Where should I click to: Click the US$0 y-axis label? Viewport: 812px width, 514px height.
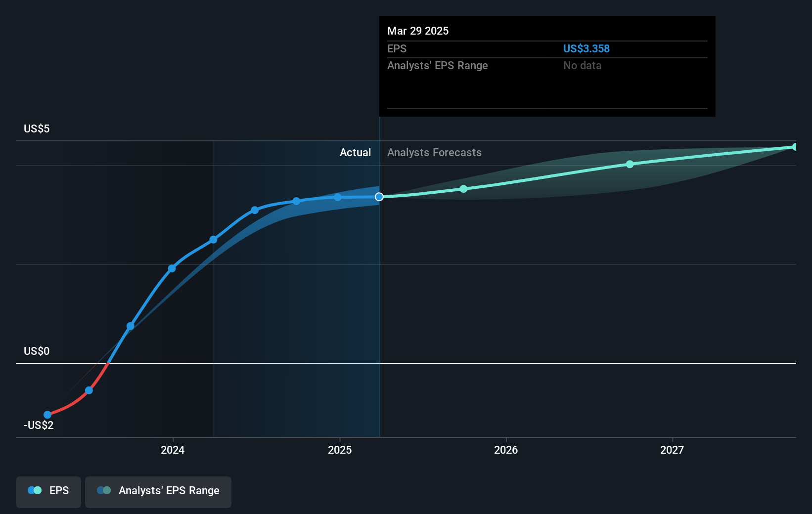(x=37, y=351)
